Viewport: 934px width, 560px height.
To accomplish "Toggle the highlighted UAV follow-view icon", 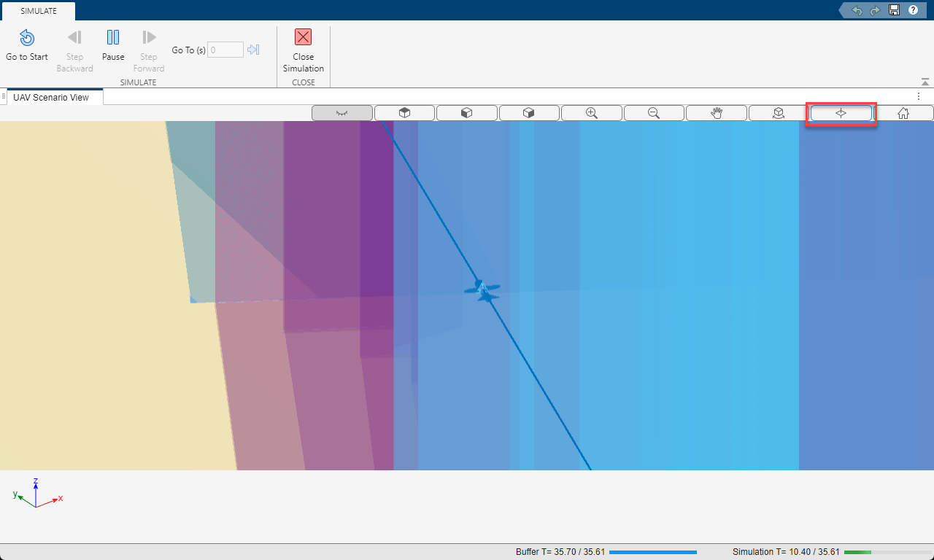I will [x=841, y=113].
